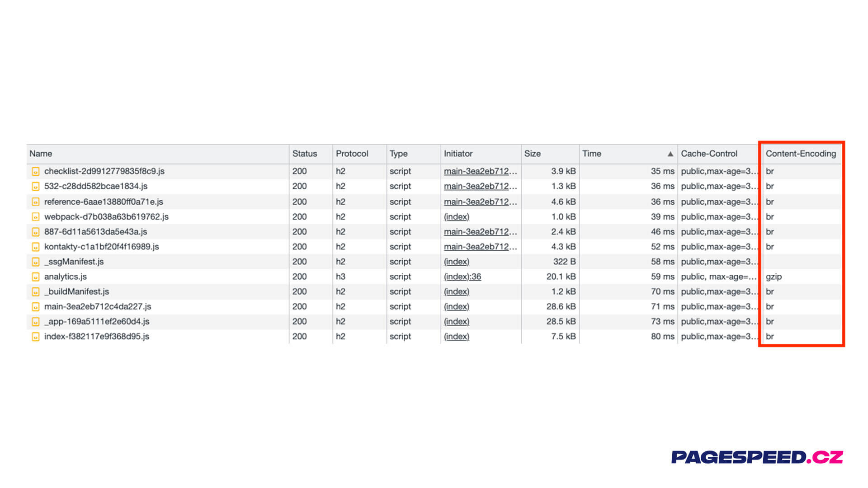Sort by the Name column header
868x488 pixels.
point(41,154)
